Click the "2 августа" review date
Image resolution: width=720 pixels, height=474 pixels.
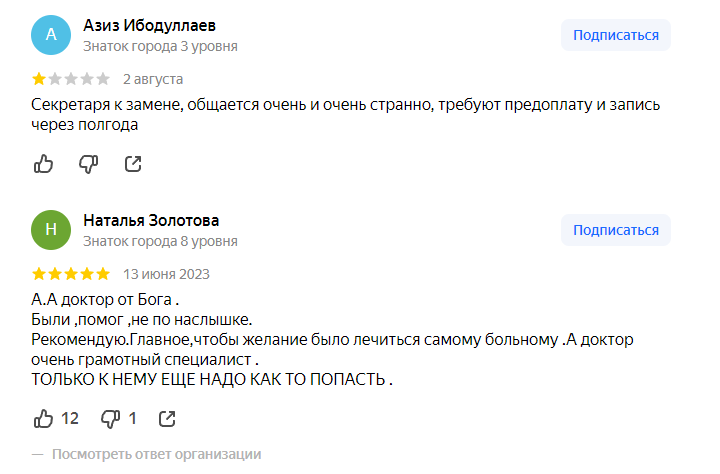[153, 78]
